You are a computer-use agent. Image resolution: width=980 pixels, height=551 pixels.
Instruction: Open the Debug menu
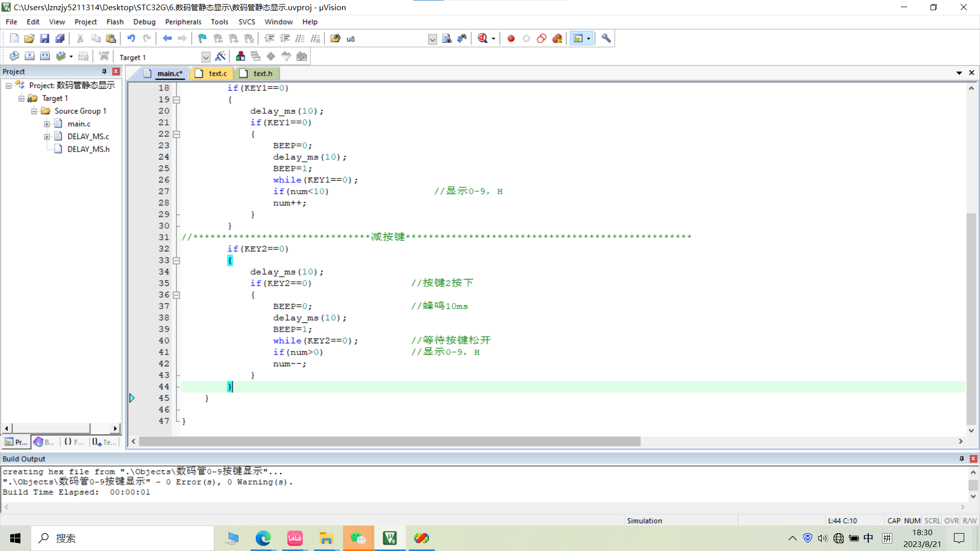[x=144, y=22]
